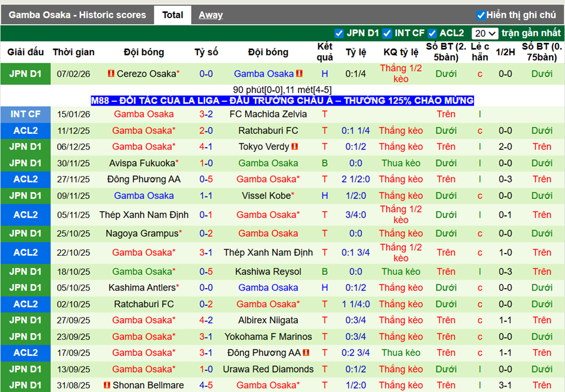Toggle the Hiển thị ghi chú checkbox
The image size is (565, 392).
480,15
